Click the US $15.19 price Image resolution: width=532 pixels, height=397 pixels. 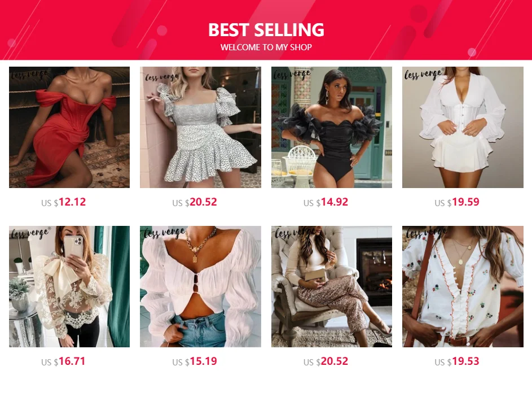point(195,361)
